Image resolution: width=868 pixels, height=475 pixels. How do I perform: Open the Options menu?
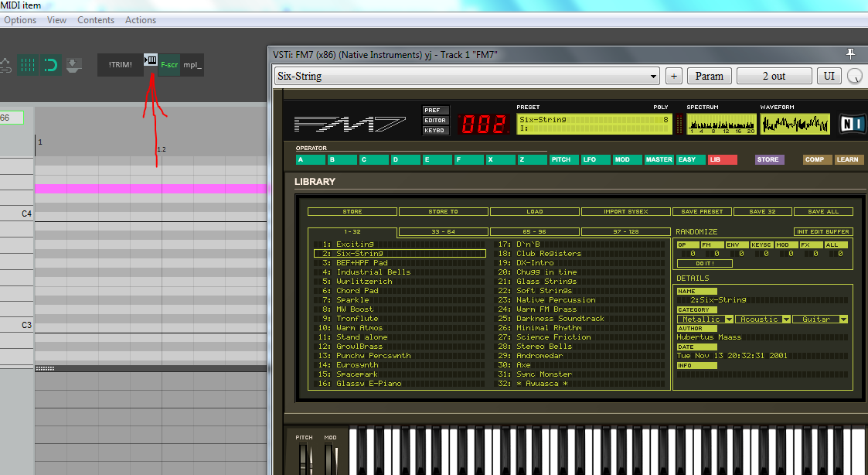(20, 20)
